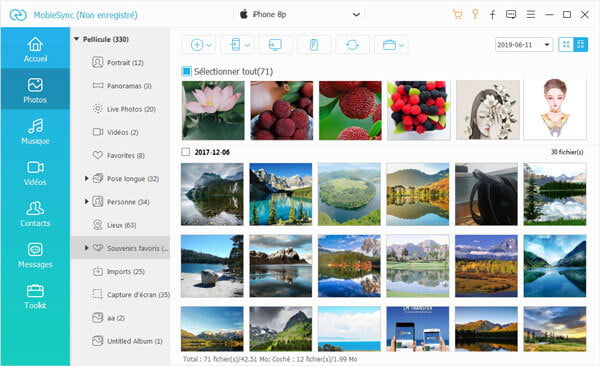Click the shopping cart purchase icon
Screen dimensions: 600x366
point(457,15)
